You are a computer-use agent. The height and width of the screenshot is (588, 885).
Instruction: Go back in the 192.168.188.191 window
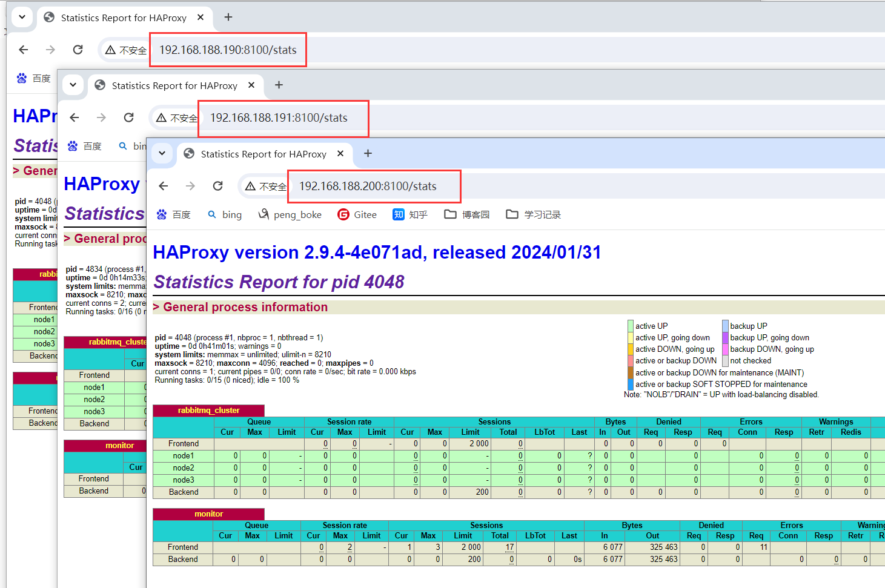click(x=75, y=117)
